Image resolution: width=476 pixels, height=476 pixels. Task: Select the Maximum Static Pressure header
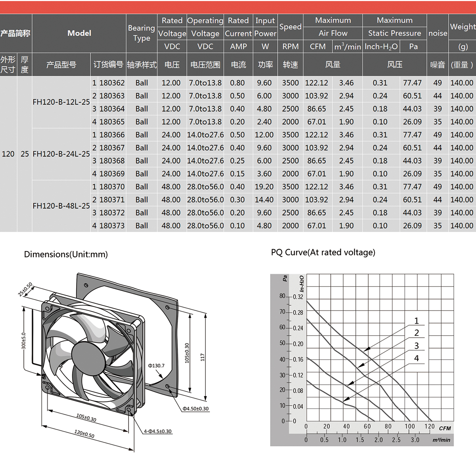395,27
